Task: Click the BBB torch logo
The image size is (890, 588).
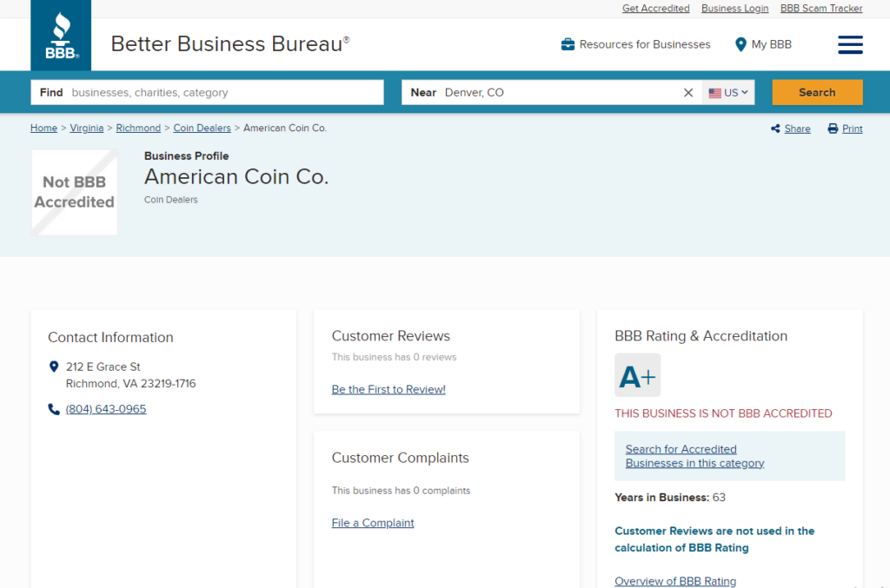Action: click(x=61, y=35)
